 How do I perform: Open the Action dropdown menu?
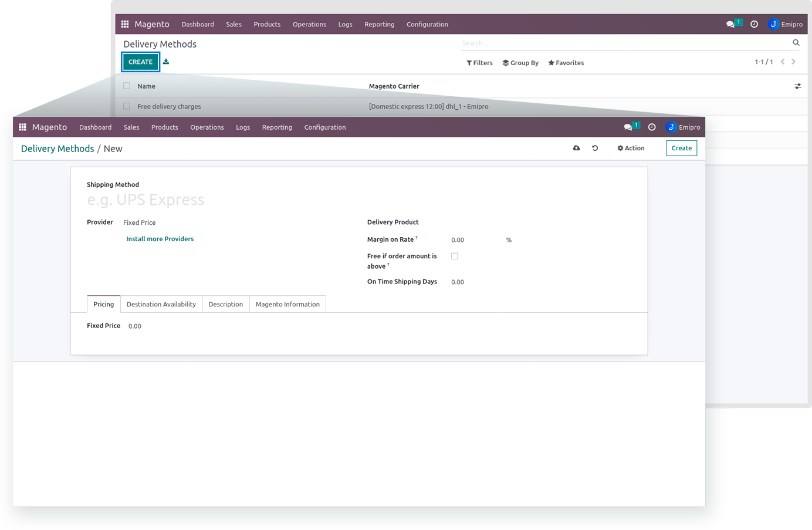point(631,148)
